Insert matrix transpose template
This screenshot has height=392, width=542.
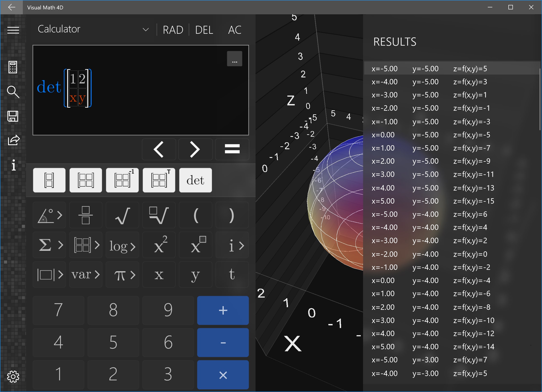[159, 180]
